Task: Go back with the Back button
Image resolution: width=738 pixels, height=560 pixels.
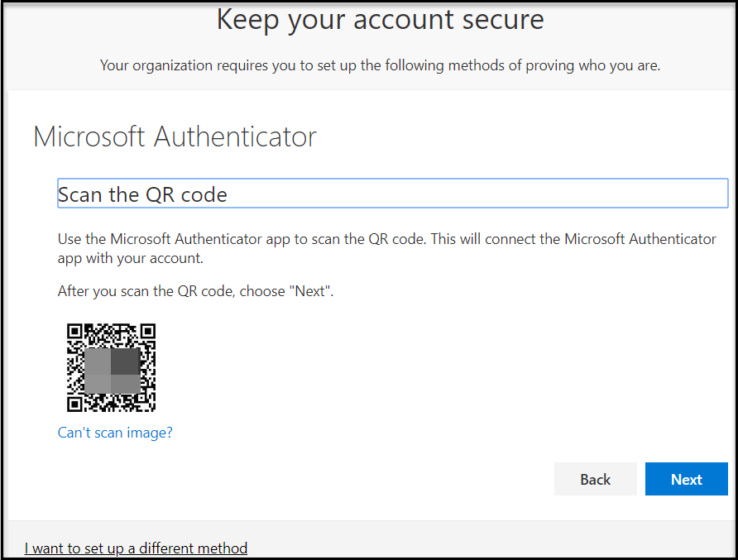Action: (596, 479)
